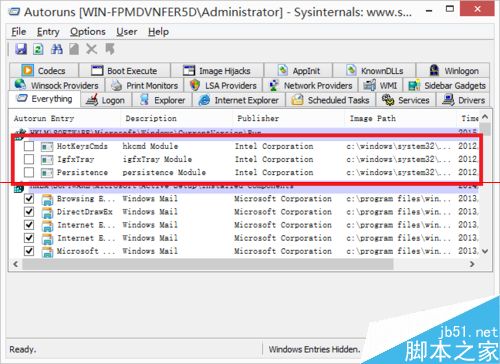The image size is (500, 364).
Task: Click the DirectDrawEx Windows Mail icon
Action: [x=47, y=212]
